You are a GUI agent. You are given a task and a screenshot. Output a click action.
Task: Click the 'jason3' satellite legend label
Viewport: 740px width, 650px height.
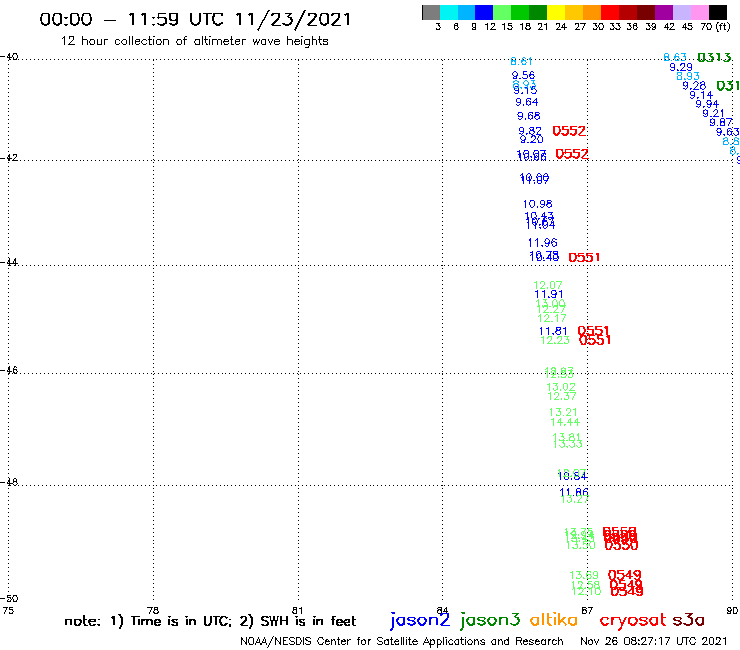pyautogui.click(x=490, y=620)
